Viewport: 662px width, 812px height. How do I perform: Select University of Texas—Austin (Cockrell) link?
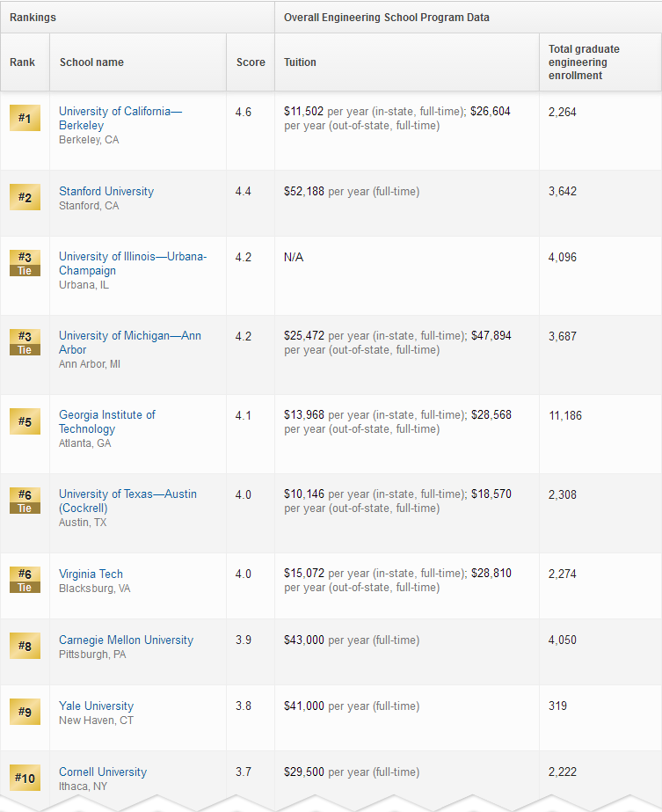[127, 501]
